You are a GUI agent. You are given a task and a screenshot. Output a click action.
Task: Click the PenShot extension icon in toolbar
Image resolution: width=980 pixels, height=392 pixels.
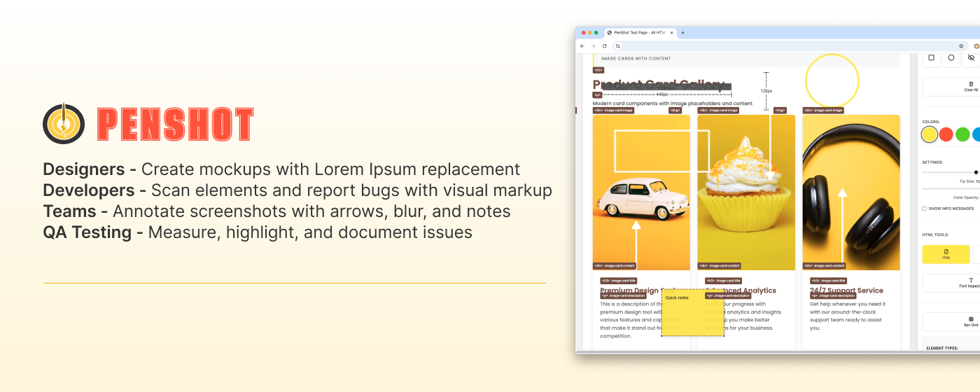(977, 45)
